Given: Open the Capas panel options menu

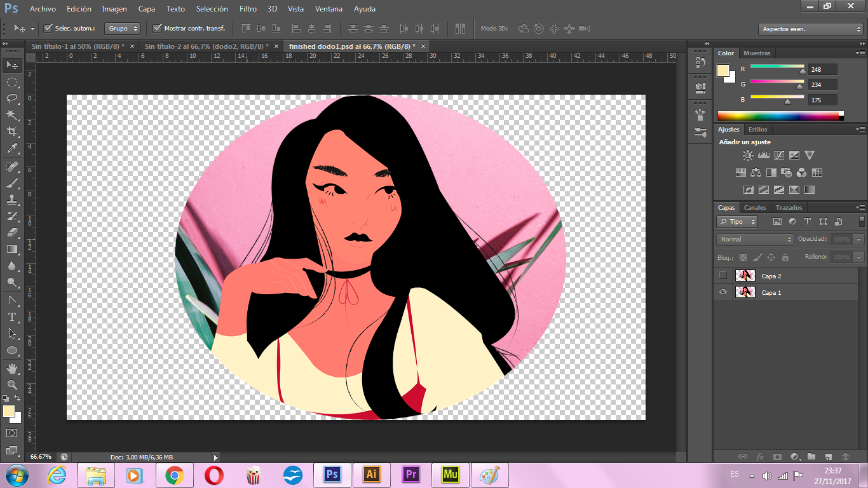Looking at the screenshot, I should (860, 208).
